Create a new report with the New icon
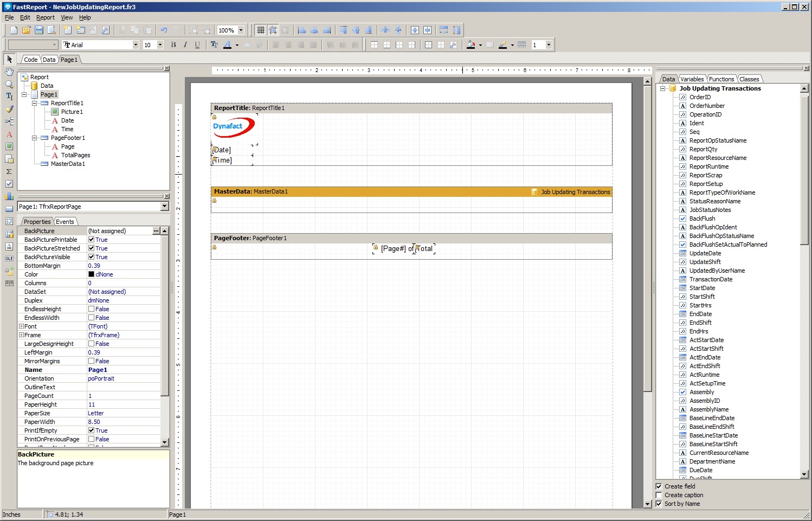The height and width of the screenshot is (521, 812). tap(14, 30)
